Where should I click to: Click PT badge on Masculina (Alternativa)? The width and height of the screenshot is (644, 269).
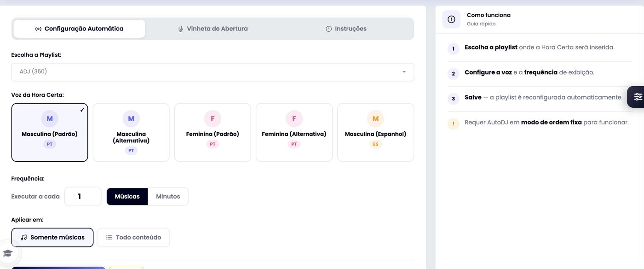(131, 151)
